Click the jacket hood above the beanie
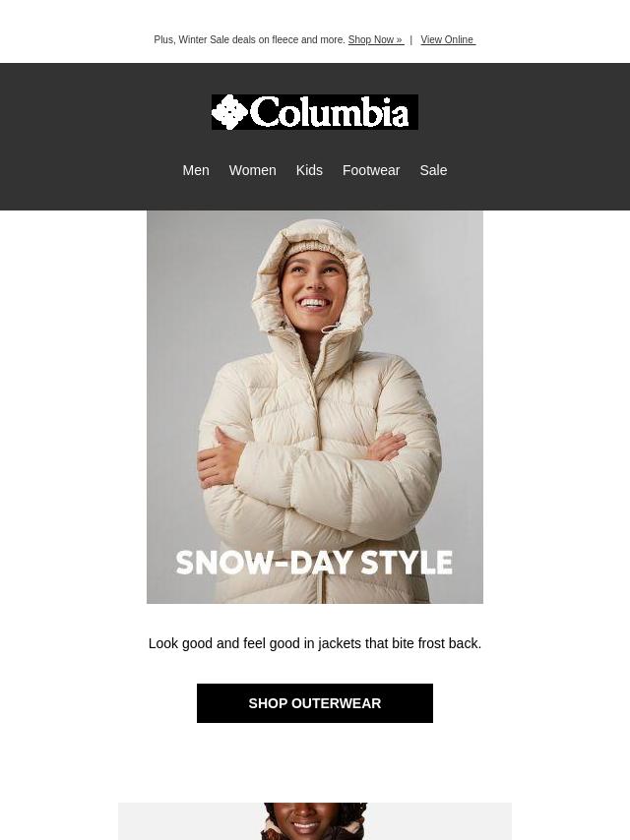630x840 pixels. [x=314, y=230]
